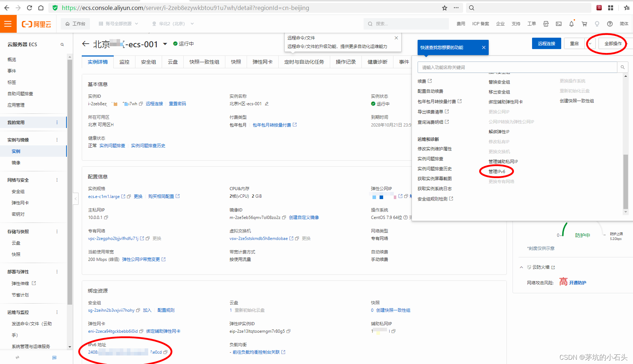Select 获取实例屏幕截图 in operations menu
Image resolution: width=633 pixels, height=364 pixels.
435,179
